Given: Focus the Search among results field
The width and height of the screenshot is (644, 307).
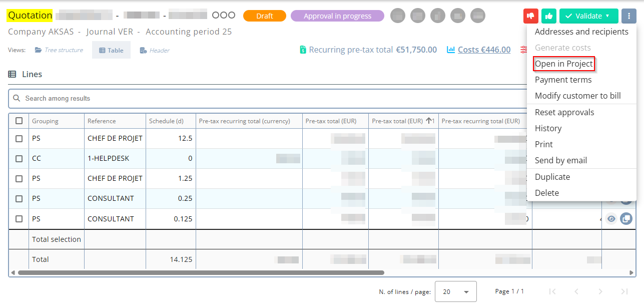Looking at the screenshot, I should pos(250,99).
